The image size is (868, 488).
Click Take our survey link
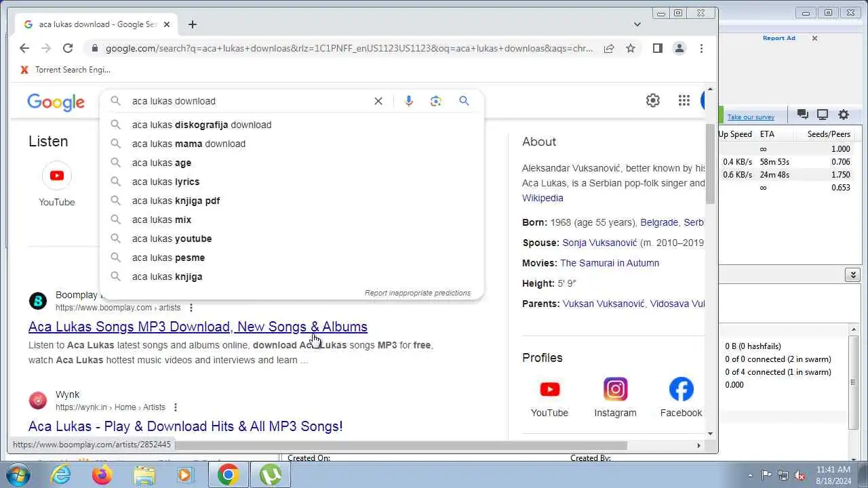[751, 117]
